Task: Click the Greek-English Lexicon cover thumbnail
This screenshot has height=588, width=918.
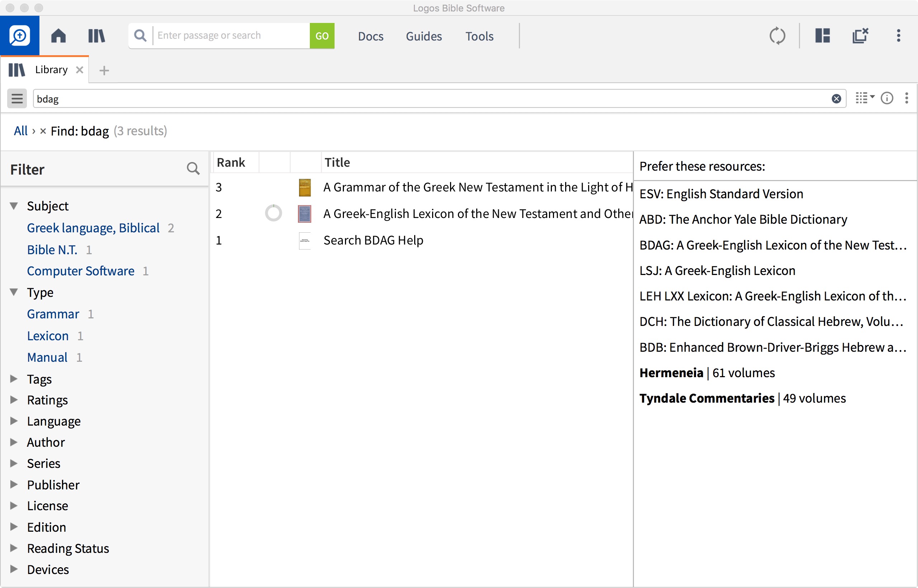Action: [304, 214]
